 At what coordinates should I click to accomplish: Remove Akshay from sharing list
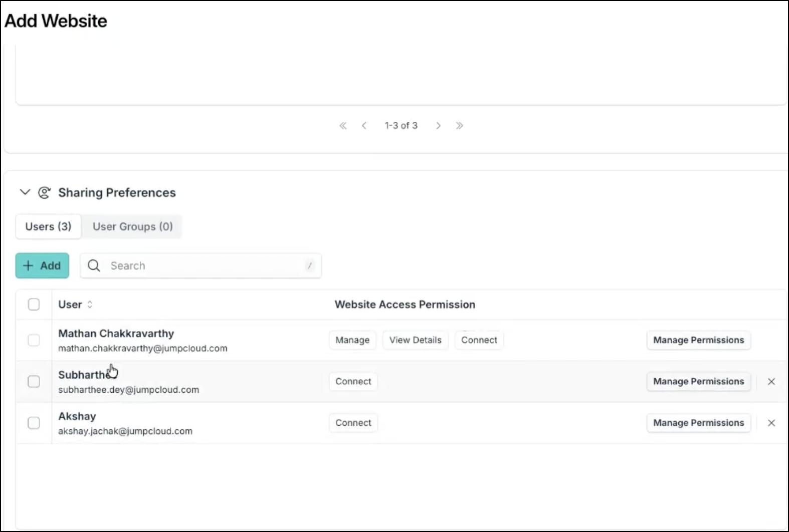coord(771,423)
